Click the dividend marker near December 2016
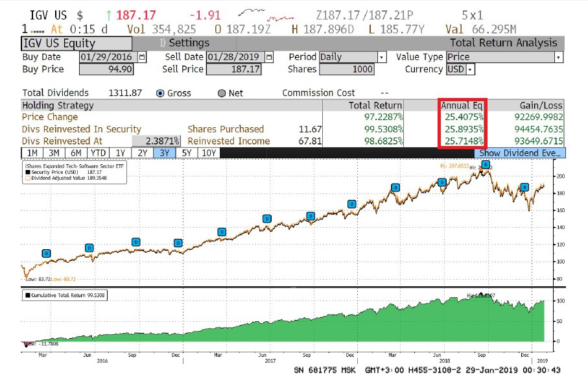 point(178,243)
